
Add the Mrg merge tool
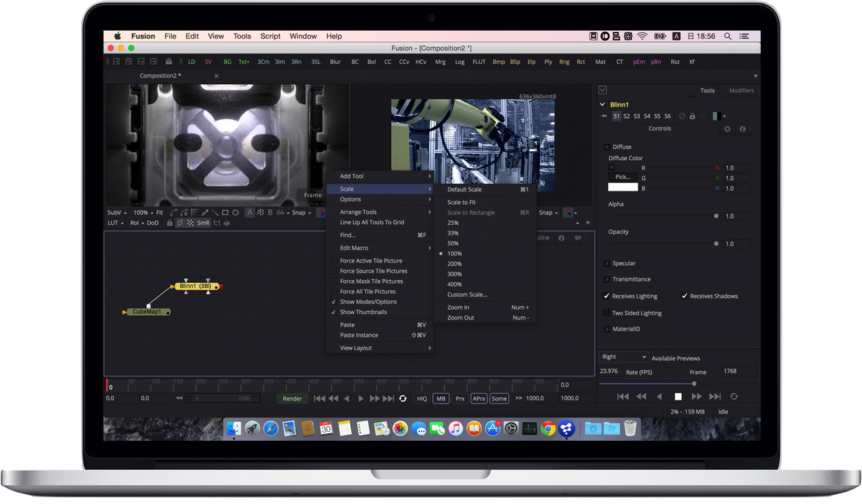click(x=440, y=62)
